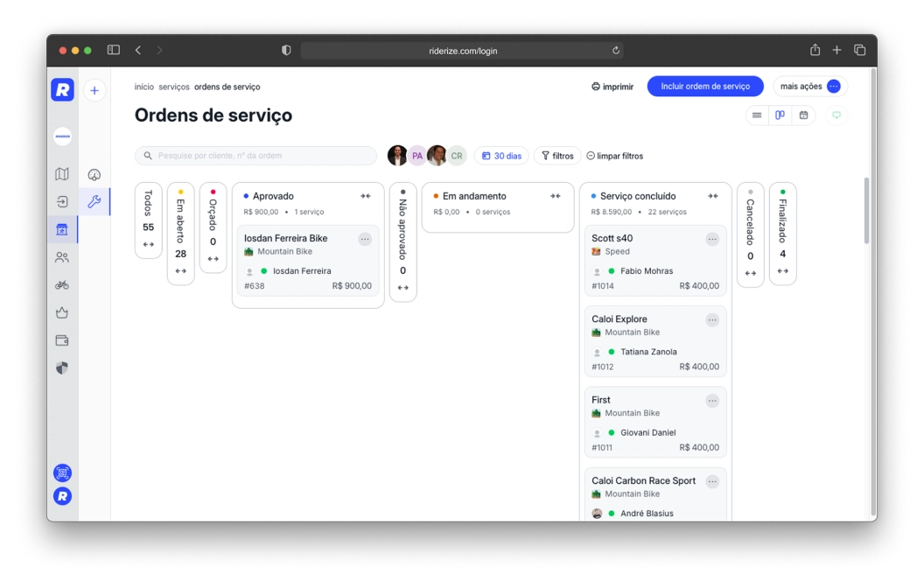This screenshot has width=924, height=581.
Task: Expand the Em aberto column
Action: 180,271
